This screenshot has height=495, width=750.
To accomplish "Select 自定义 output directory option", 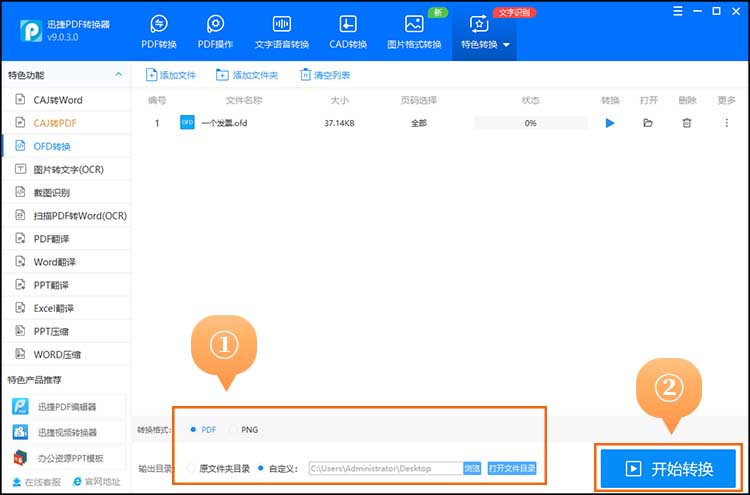I will [277, 468].
